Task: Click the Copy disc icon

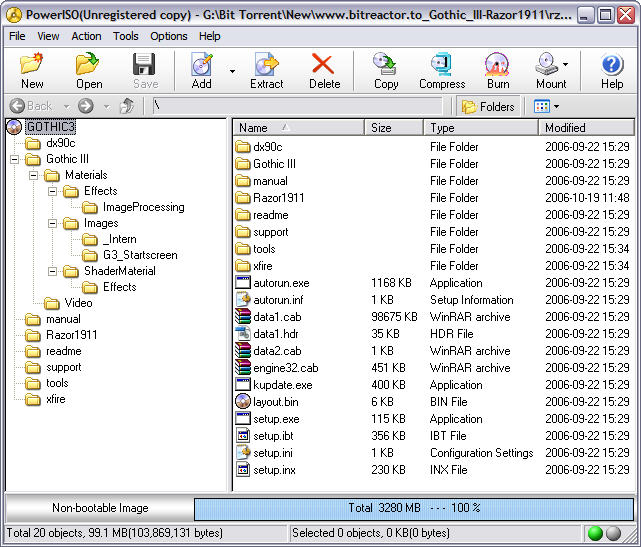Action: [x=385, y=64]
